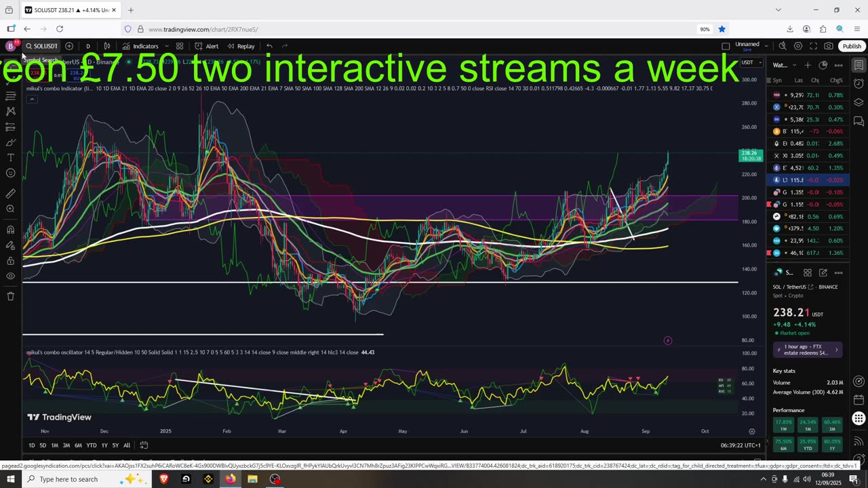Expand the Watchlist name dropdown

(x=784, y=65)
